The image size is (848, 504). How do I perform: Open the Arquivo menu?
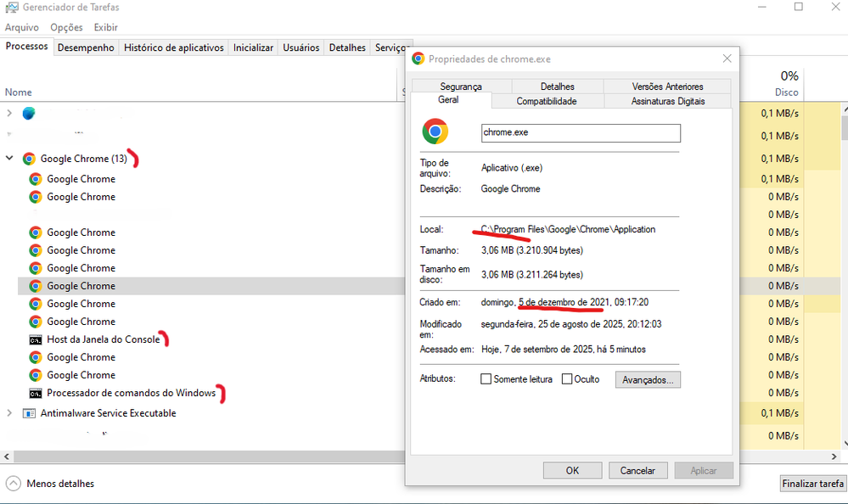tap(21, 27)
